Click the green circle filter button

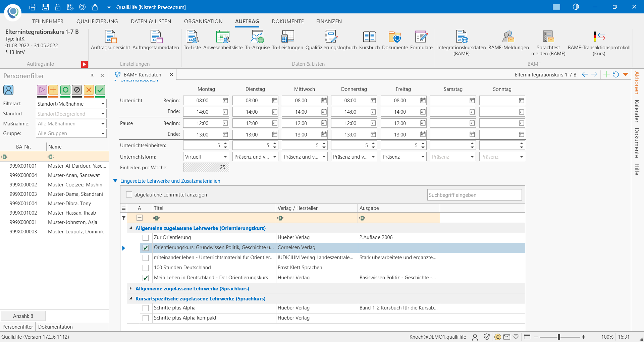tap(65, 90)
